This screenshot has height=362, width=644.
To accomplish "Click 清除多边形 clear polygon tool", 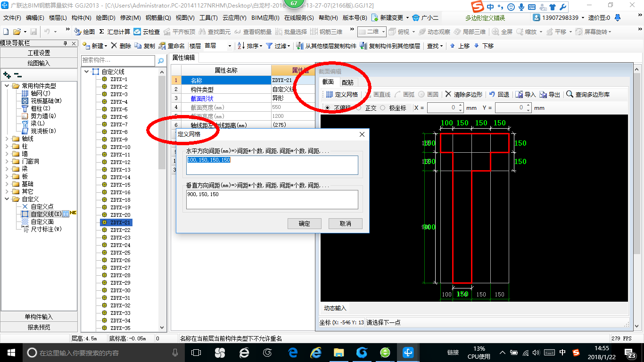I will pyautogui.click(x=464, y=94).
